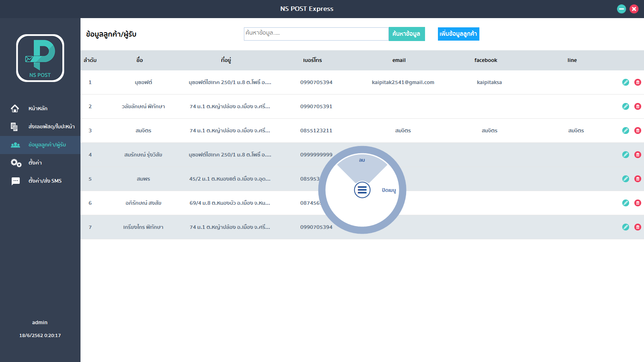Image resolution: width=644 pixels, height=362 pixels.
Task: Click the radial menu hamburger icon
Action: (362, 190)
